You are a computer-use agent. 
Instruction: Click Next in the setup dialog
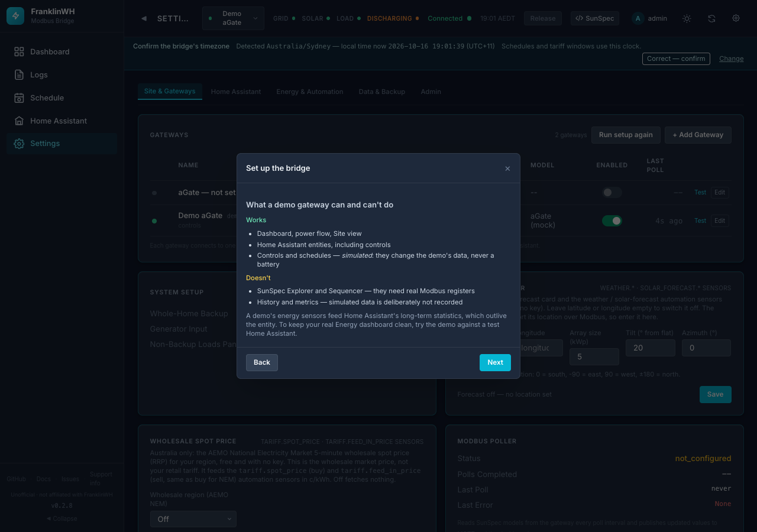[x=495, y=362]
